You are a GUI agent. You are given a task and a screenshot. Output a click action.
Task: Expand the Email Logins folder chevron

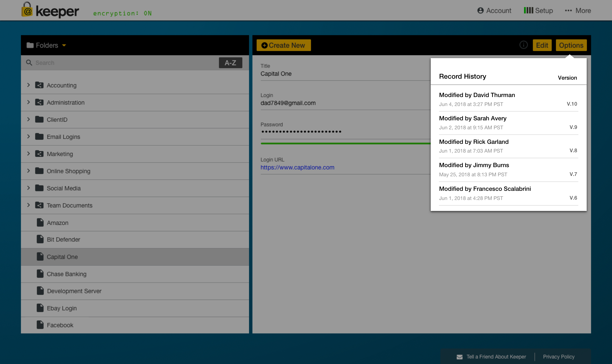coord(28,136)
